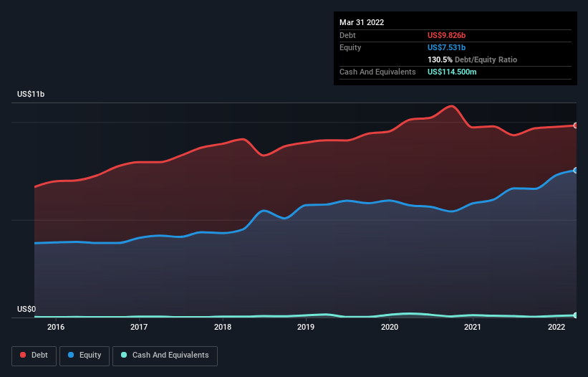Select the teal Cash endpoint marker
The width and height of the screenshot is (588, 377).
click(576, 315)
